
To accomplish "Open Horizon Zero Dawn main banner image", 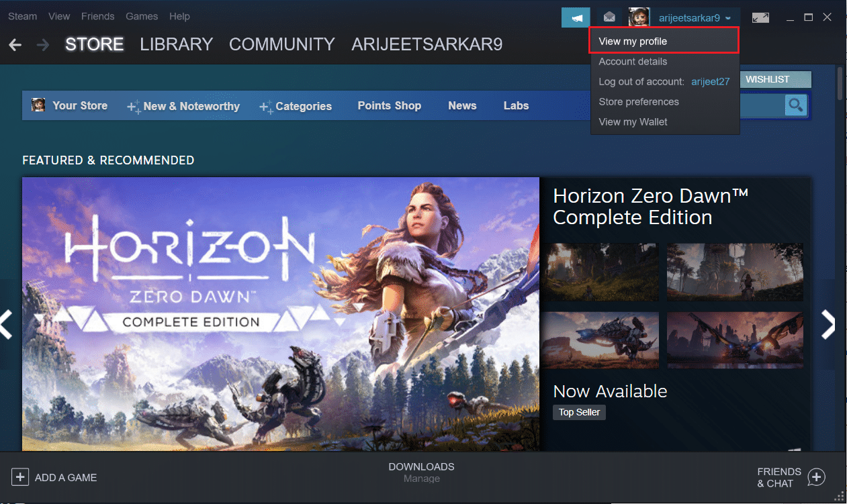I will coord(281,313).
